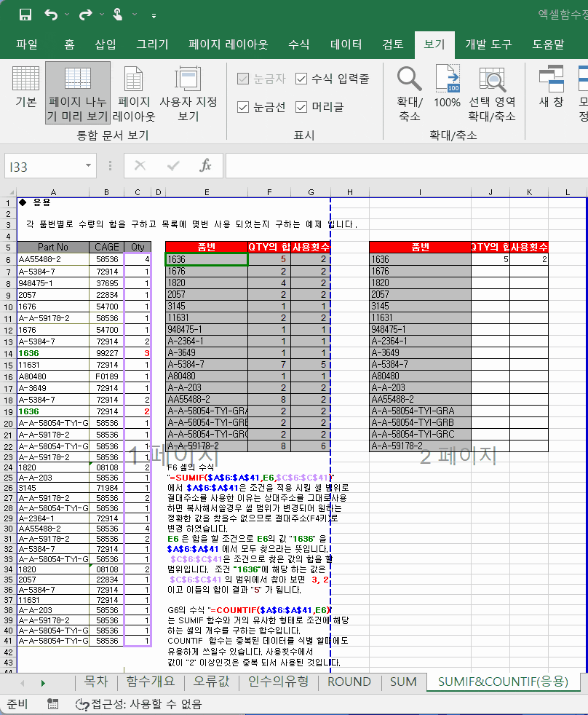Switch to the 삽입 ribbon tab
This screenshot has height=715, width=588.
coord(106,44)
